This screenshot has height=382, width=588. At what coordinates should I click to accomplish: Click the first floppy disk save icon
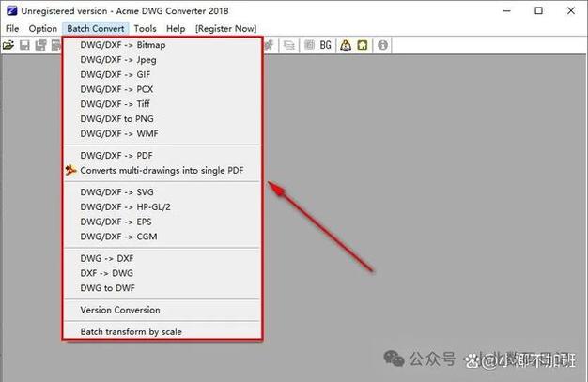point(25,44)
